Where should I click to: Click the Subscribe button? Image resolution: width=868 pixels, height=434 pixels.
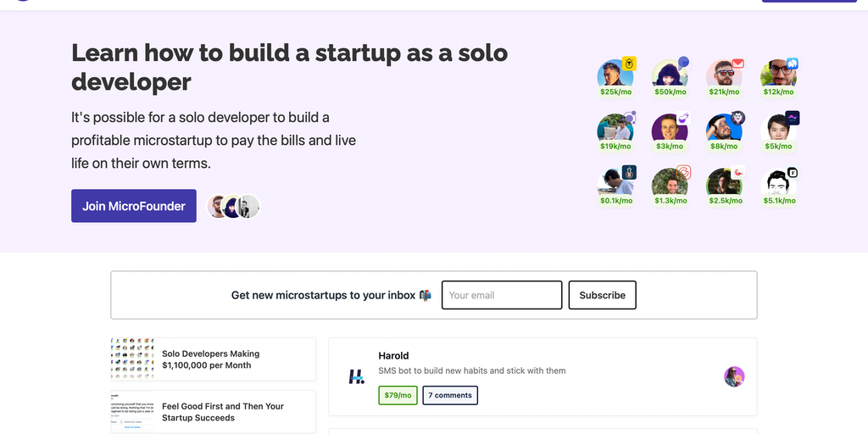click(x=602, y=295)
